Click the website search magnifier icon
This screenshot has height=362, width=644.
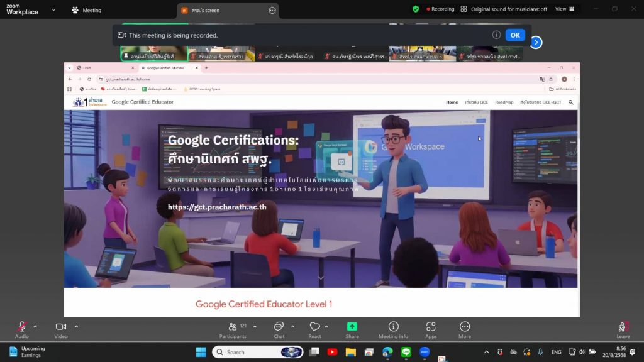571,102
